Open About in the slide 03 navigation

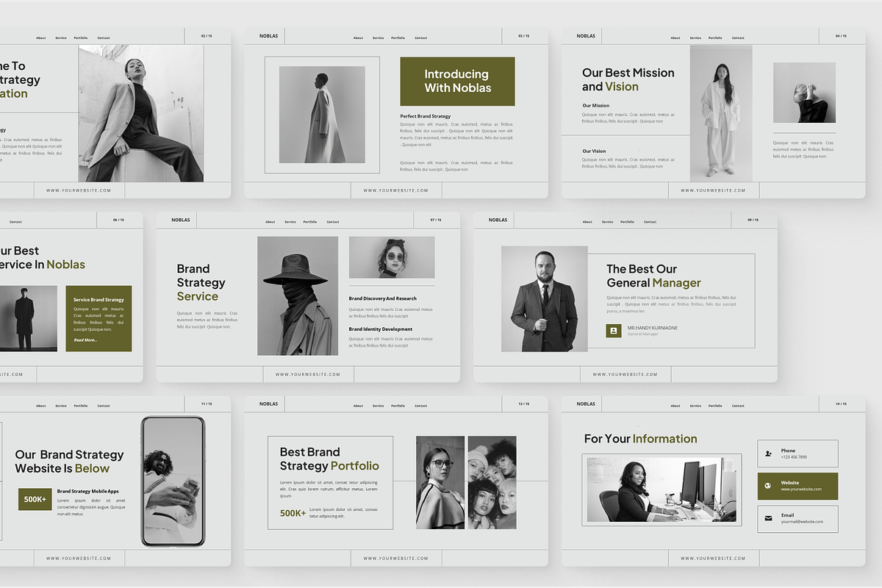tap(358, 37)
